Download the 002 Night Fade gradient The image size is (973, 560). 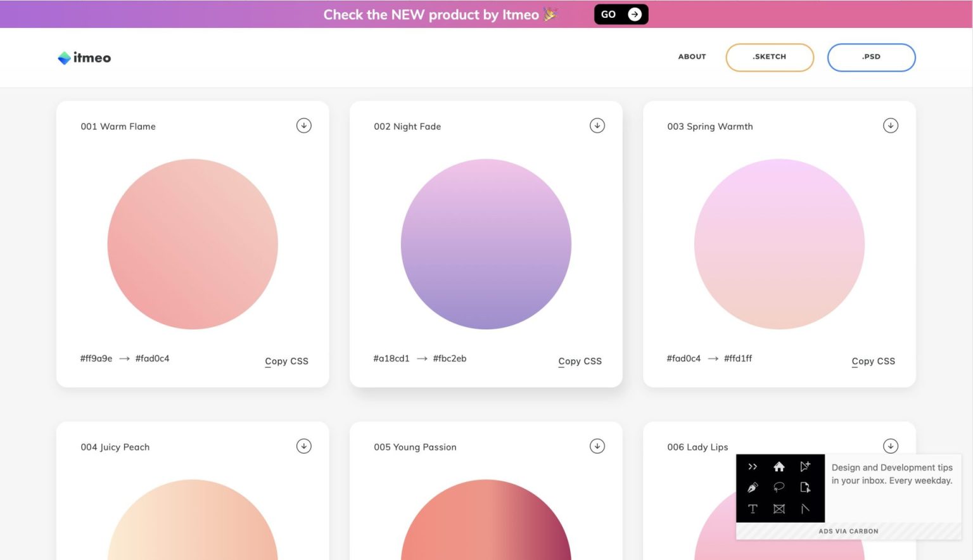(597, 125)
